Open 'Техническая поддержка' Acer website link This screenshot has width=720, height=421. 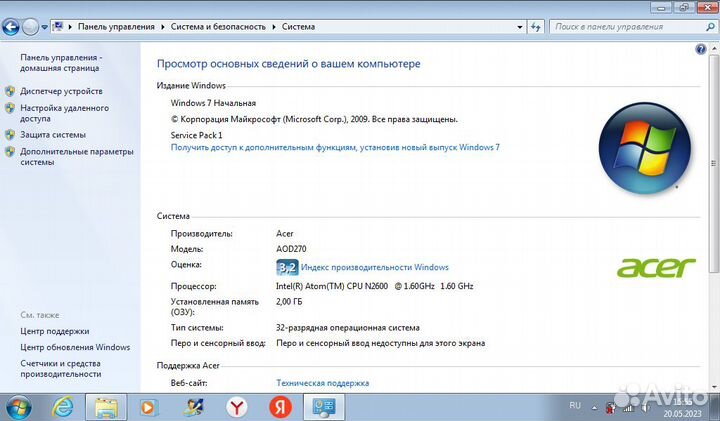pos(322,383)
